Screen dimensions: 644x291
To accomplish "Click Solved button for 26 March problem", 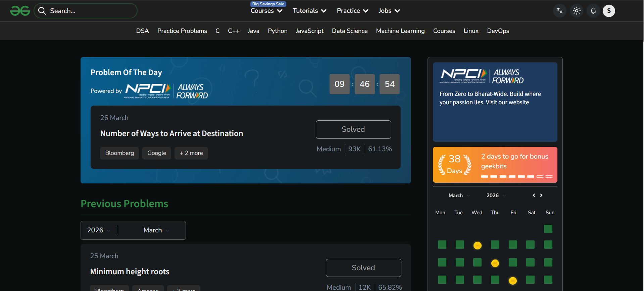I will 353,129.
